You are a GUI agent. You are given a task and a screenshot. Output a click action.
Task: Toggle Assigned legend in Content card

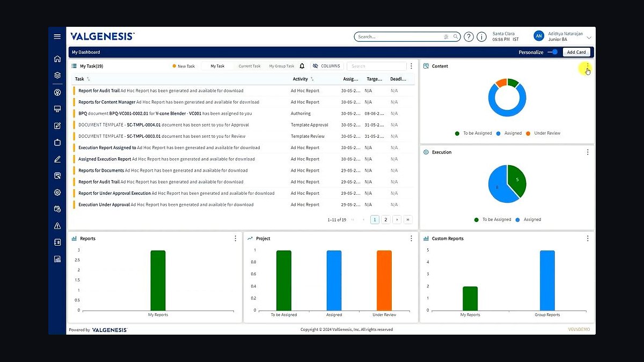coord(509,133)
